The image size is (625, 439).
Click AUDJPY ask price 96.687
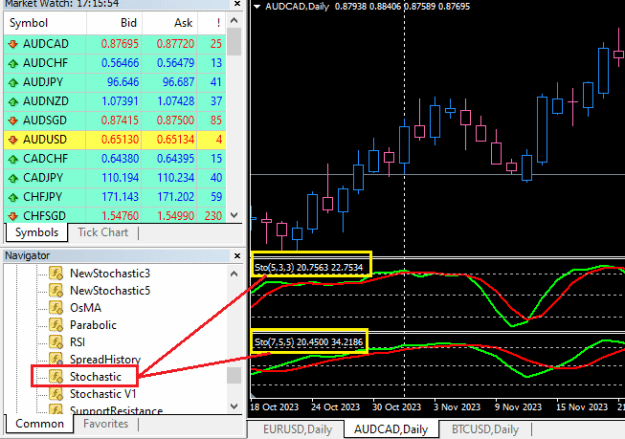pos(178,82)
